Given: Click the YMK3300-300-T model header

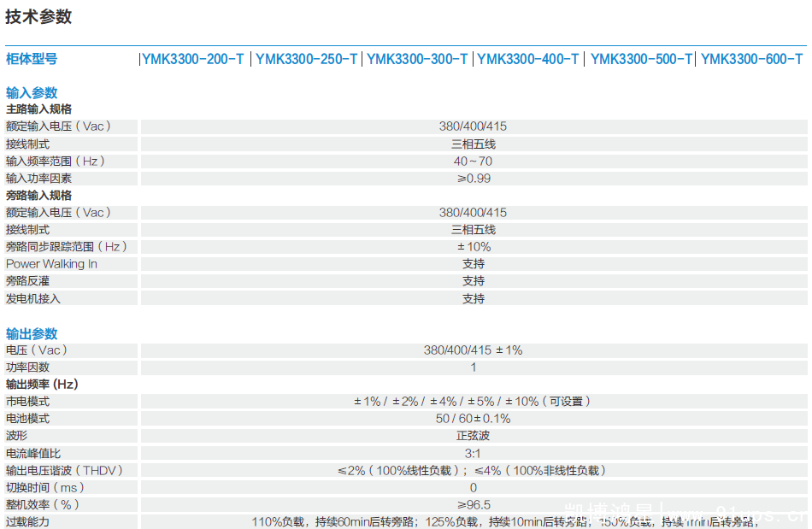Looking at the screenshot, I should (x=417, y=59).
